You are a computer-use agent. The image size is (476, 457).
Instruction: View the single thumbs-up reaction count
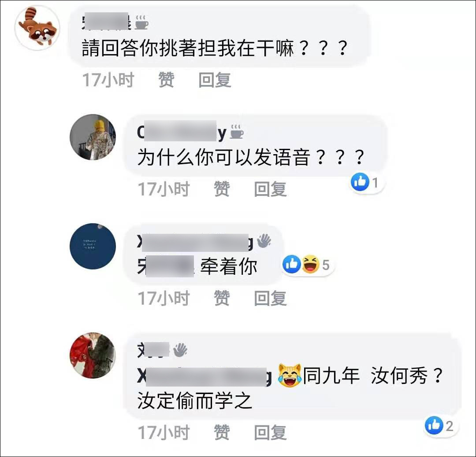pos(366,182)
